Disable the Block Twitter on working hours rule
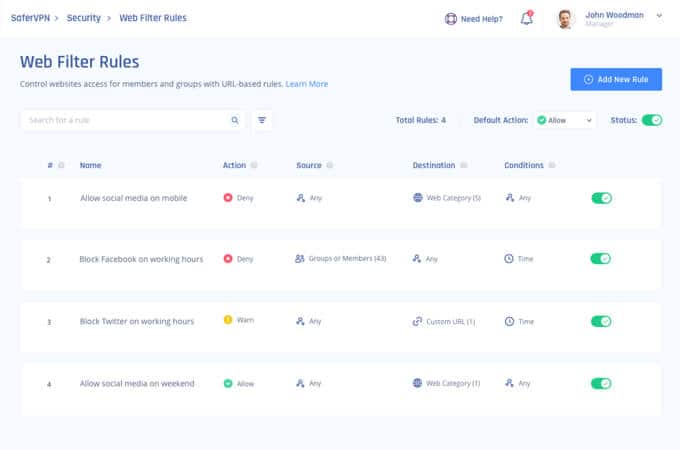Screen dimensions: 680x450 click(x=601, y=321)
